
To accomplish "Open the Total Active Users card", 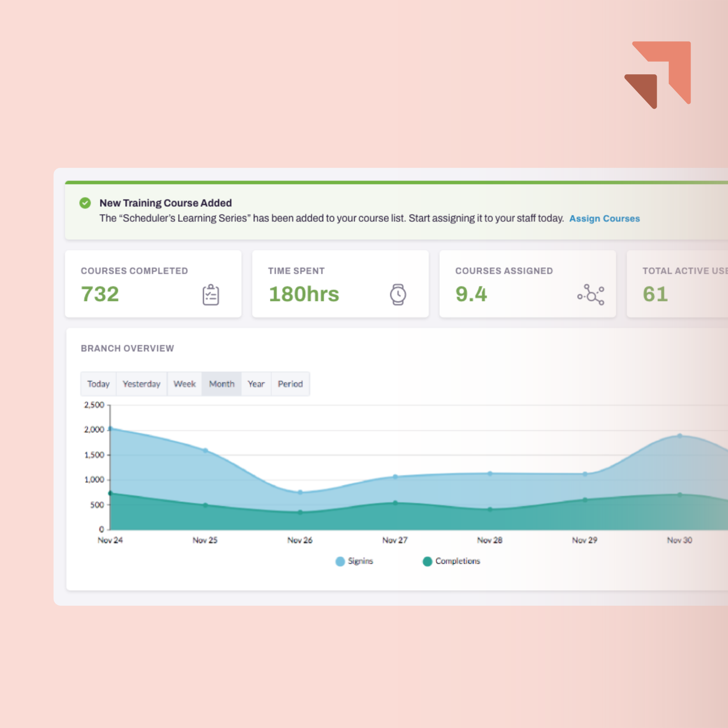I will (678, 284).
